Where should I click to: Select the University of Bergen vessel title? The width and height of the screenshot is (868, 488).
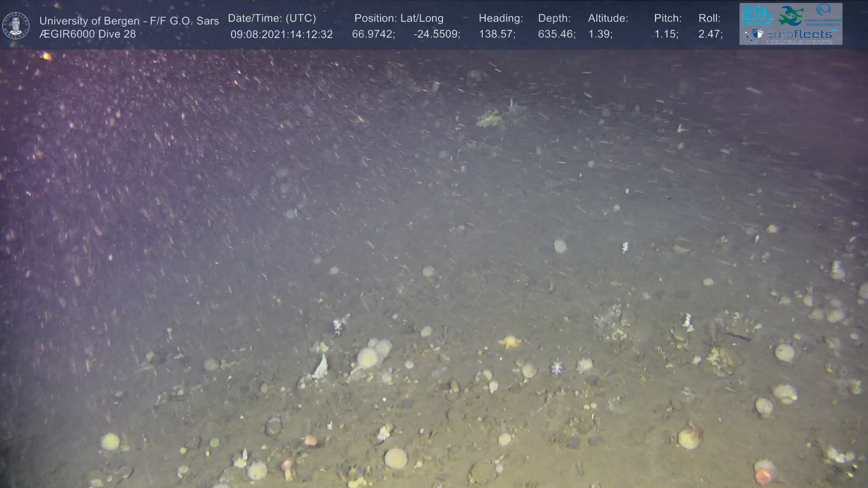pos(129,21)
